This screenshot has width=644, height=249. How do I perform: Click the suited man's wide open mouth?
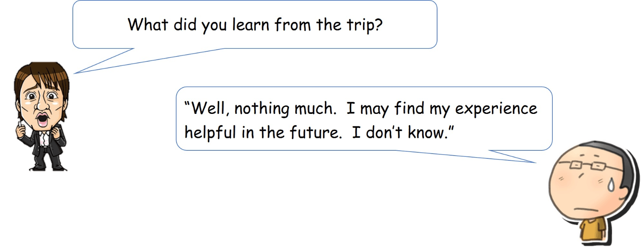(x=42, y=119)
